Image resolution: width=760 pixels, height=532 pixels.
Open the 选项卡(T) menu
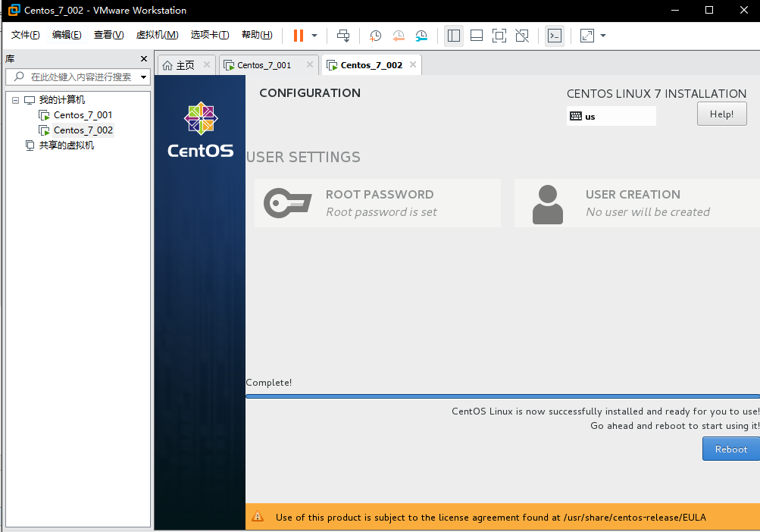tap(210, 35)
